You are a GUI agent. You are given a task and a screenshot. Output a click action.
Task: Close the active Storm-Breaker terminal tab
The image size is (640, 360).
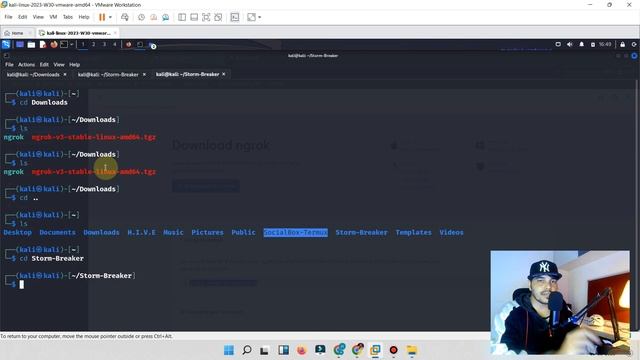pyautogui.click(x=224, y=74)
